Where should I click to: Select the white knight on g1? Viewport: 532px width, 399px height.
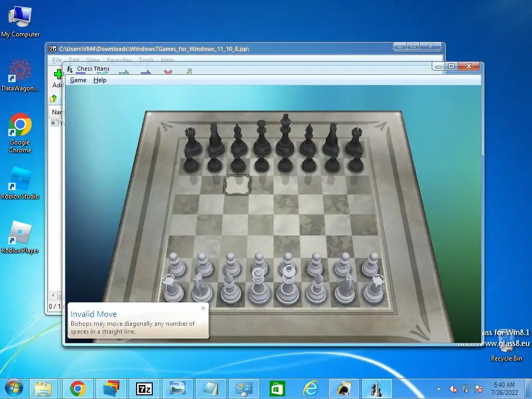pos(345,288)
